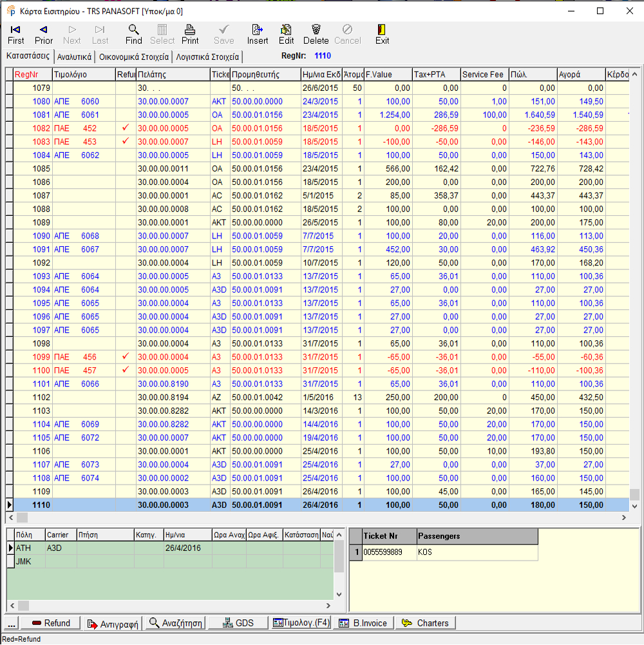The height and width of the screenshot is (645, 644).
Task: Open the Οικονομικά Στοιχεία tab
Action: click(x=134, y=57)
